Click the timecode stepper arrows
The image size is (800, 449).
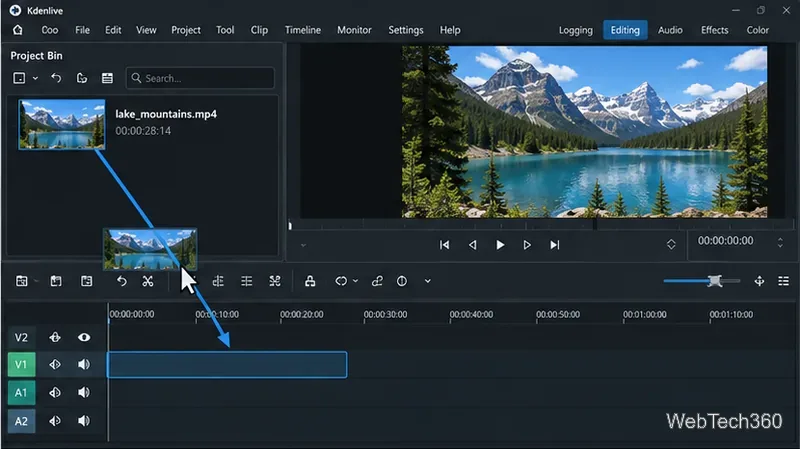tap(780, 242)
